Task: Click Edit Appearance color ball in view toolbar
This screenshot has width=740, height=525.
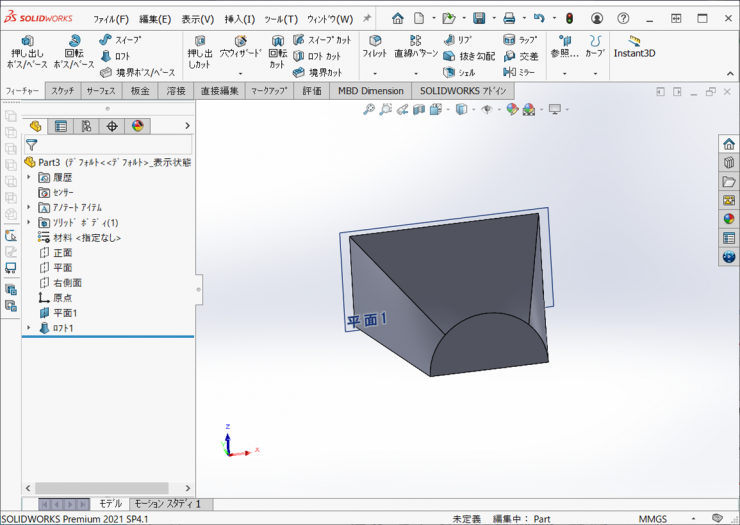Action: point(513,110)
